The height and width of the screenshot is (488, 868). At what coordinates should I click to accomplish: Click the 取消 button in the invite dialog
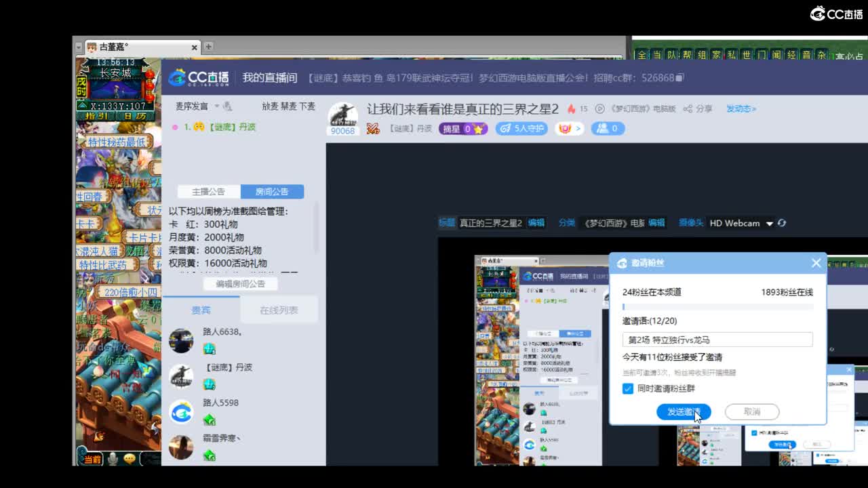point(752,411)
